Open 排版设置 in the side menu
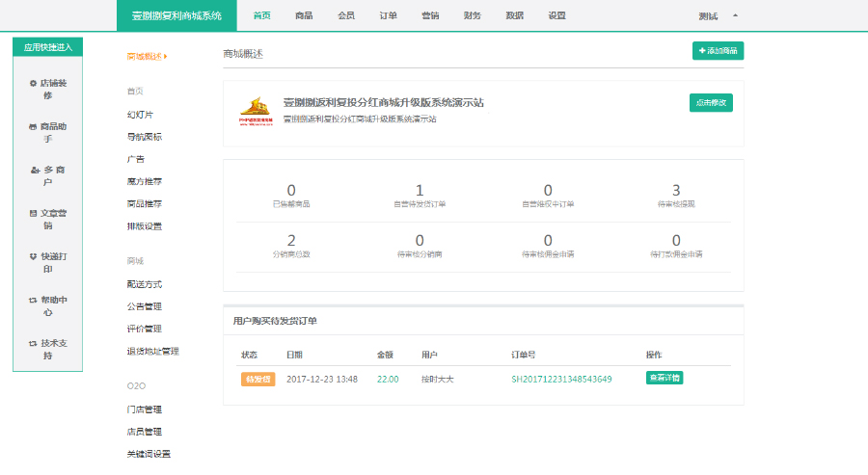 click(145, 226)
